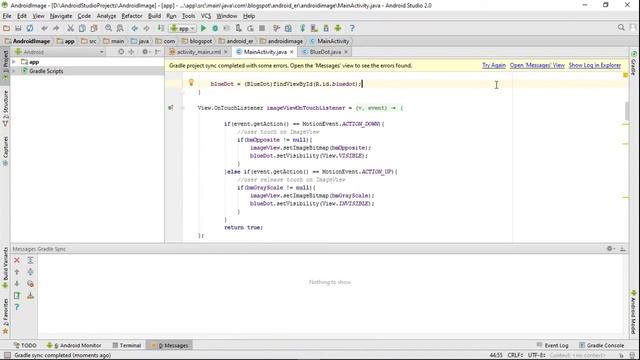Open the Messages panel gear settings dropdown
Viewport: 640px width, 360px height.
[611, 249]
